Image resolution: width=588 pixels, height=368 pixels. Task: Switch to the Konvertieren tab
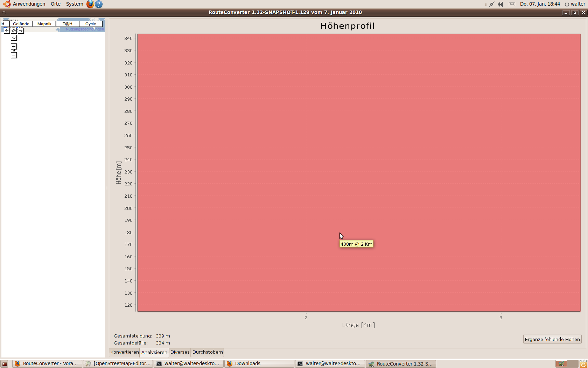point(125,352)
